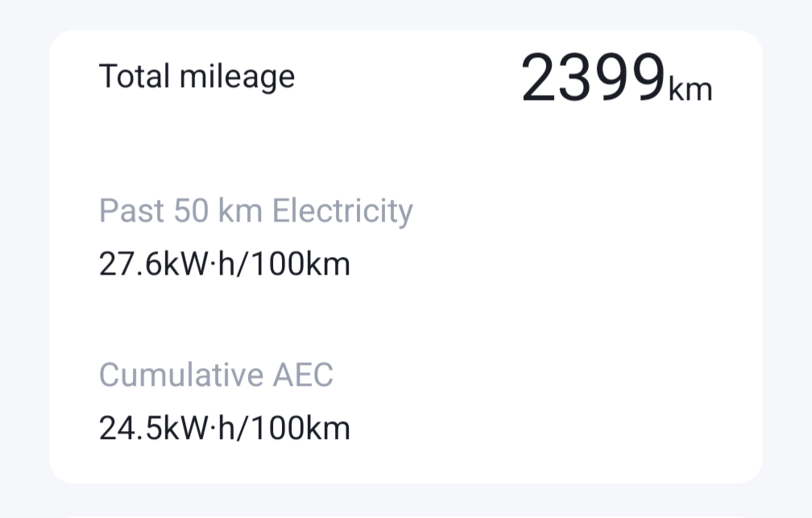This screenshot has height=518, width=812.
Task: Click the 2399 total mileage number
Action: pos(593,80)
